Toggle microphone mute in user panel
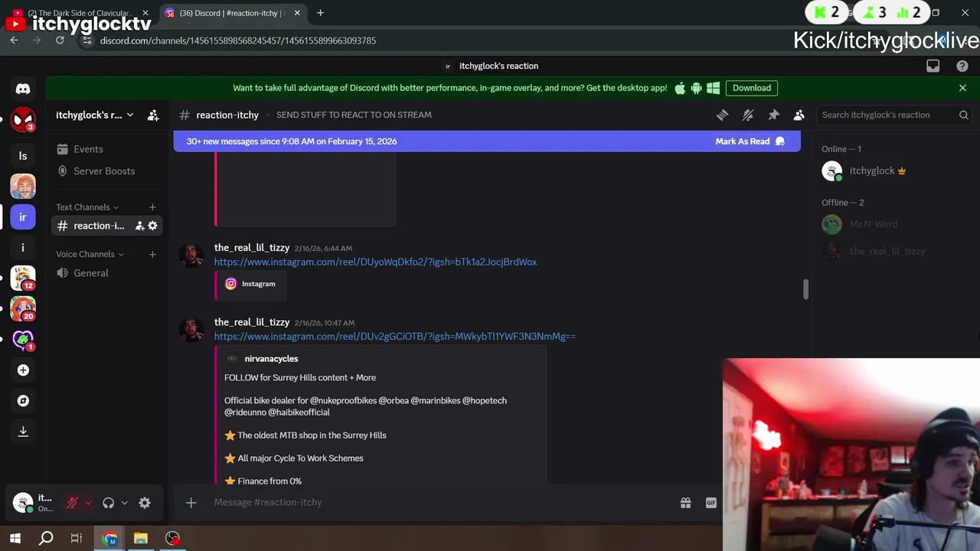This screenshot has height=551, width=980. [x=72, y=503]
